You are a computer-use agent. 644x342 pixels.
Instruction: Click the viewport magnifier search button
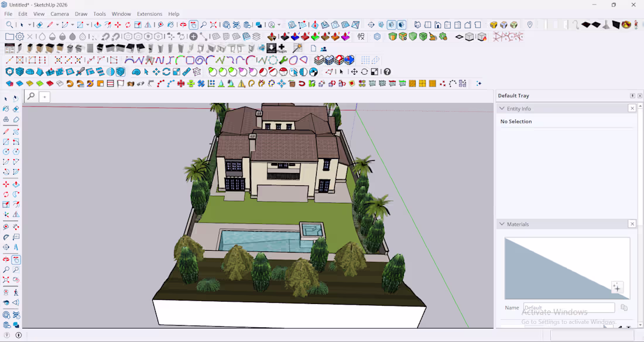(x=31, y=96)
